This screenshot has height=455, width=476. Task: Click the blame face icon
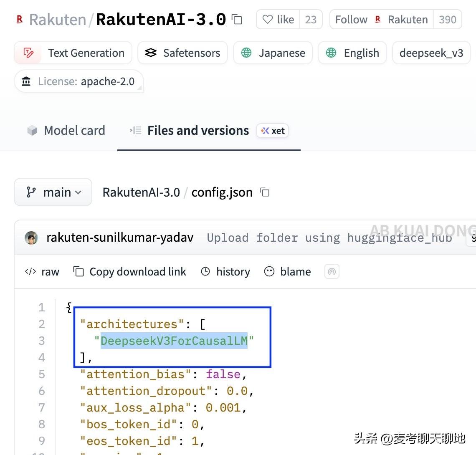coord(269,271)
